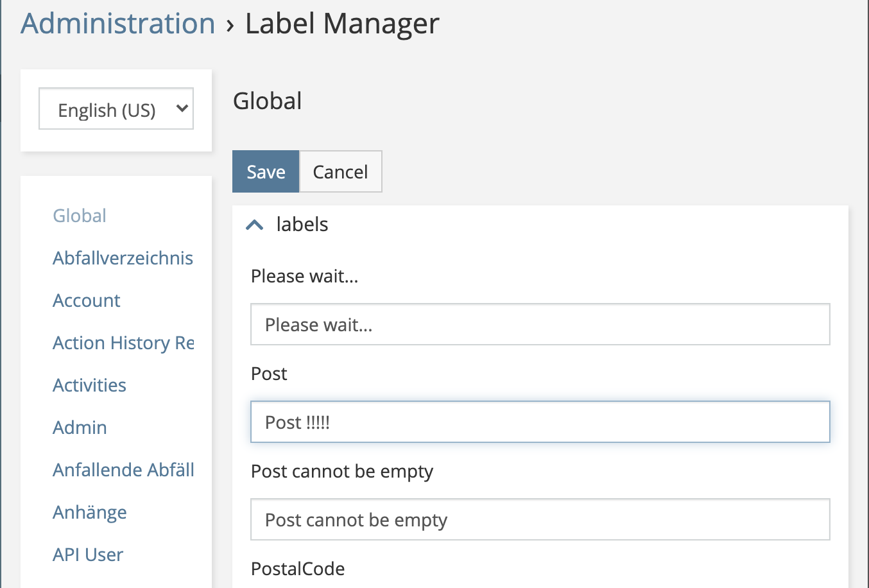Screen dimensions: 869x588
Task: Collapse the labels section chevron
Action: [x=255, y=225]
